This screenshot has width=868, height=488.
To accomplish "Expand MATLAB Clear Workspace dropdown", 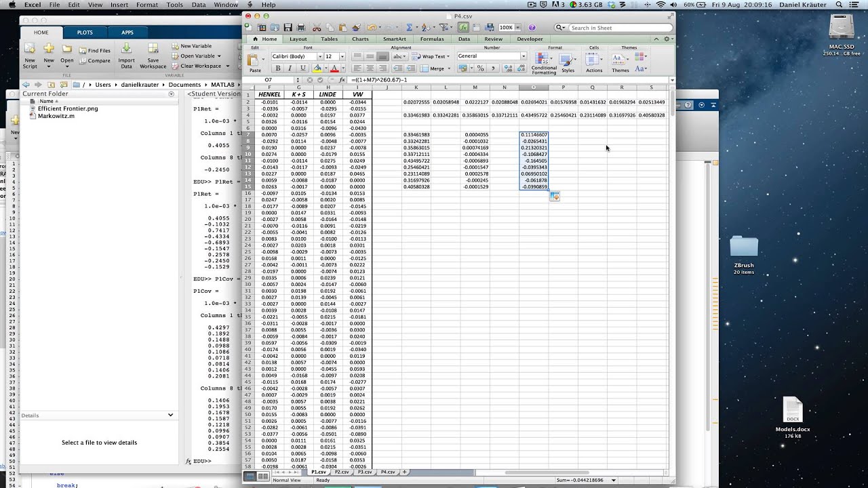I will tap(227, 66).
